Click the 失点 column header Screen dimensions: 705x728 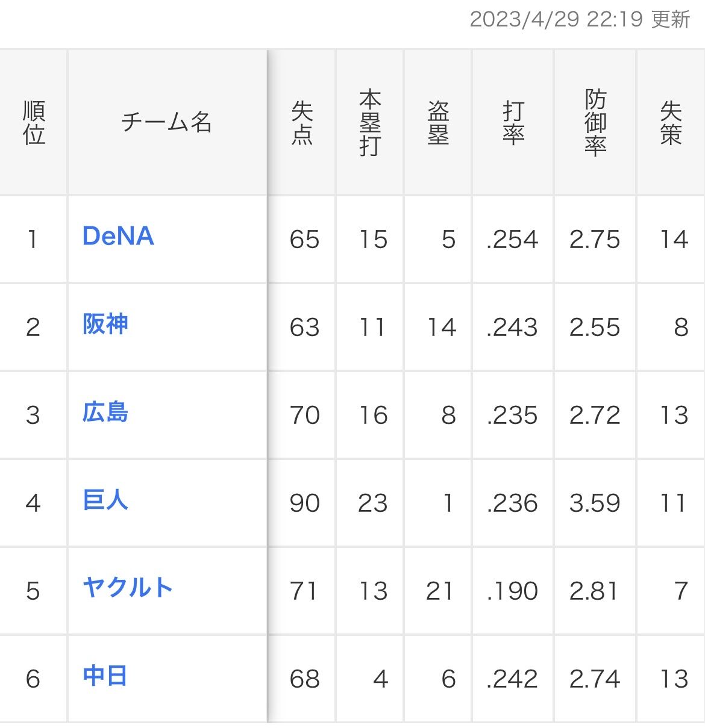point(302,123)
